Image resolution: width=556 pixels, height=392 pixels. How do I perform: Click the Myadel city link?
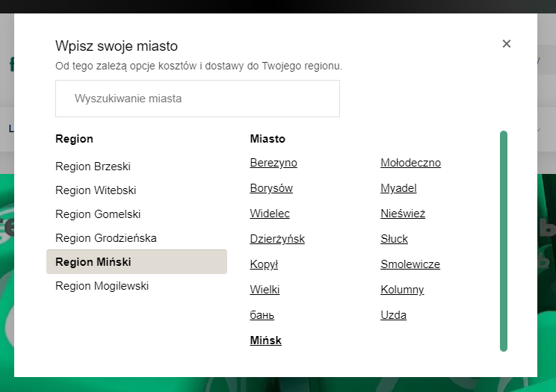pyautogui.click(x=398, y=188)
